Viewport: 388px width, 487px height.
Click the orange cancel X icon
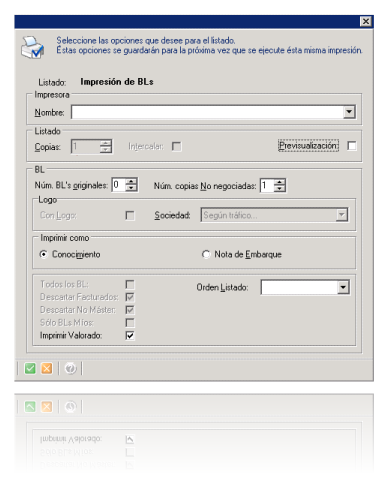[x=47, y=368]
